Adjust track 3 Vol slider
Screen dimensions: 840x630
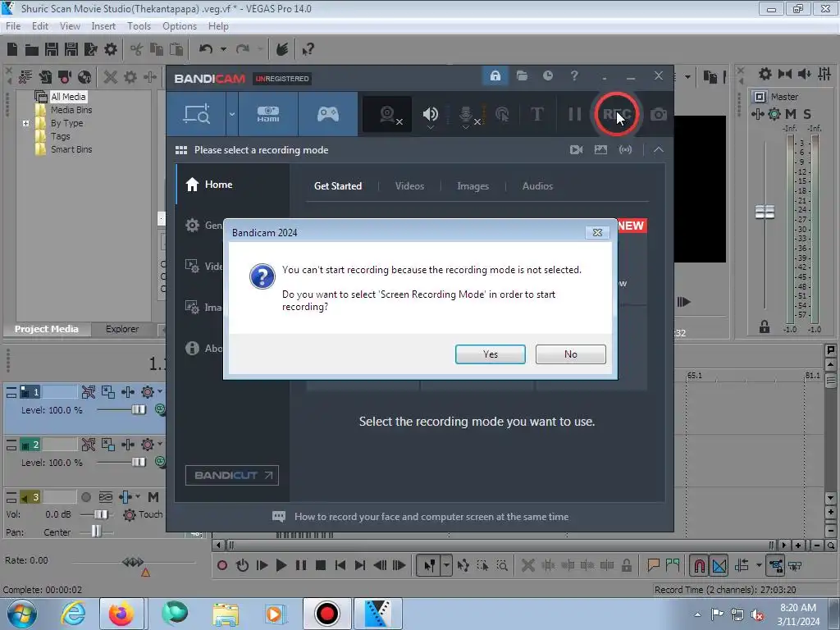(x=101, y=514)
